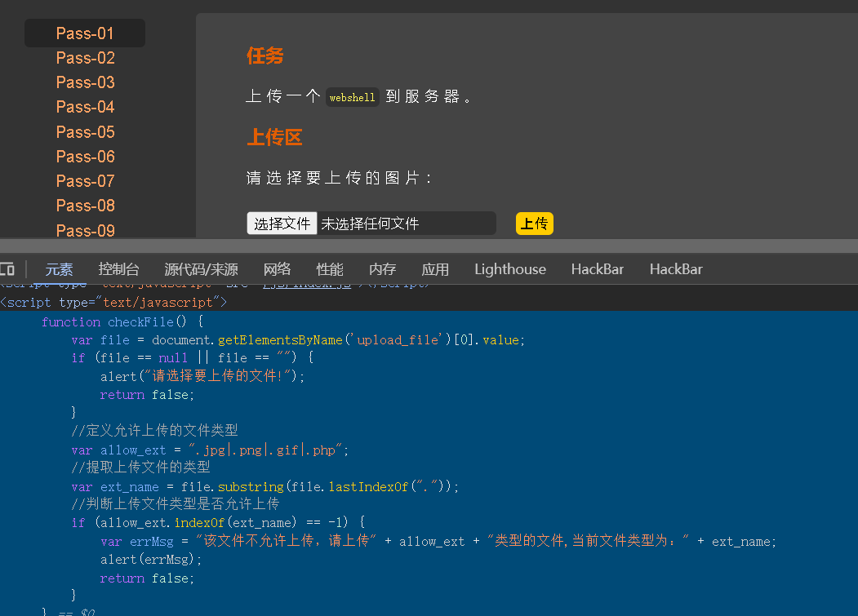This screenshot has width=858, height=616.
Task: Click the //提取上传文件的类型 comment
Action: [x=140, y=468]
